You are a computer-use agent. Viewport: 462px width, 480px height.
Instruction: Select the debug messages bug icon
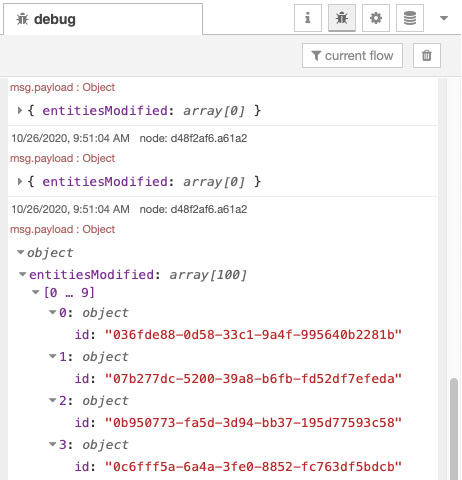[342, 18]
